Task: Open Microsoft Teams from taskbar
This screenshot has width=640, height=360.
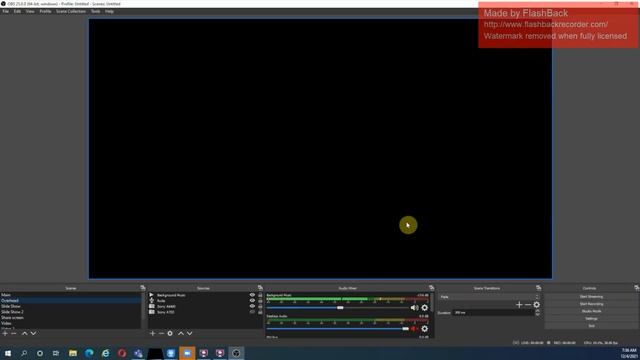Action: [x=138, y=353]
